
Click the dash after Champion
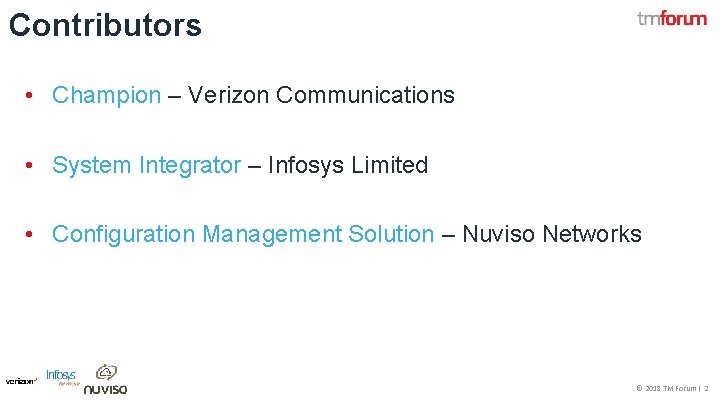click(x=174, y=96)
